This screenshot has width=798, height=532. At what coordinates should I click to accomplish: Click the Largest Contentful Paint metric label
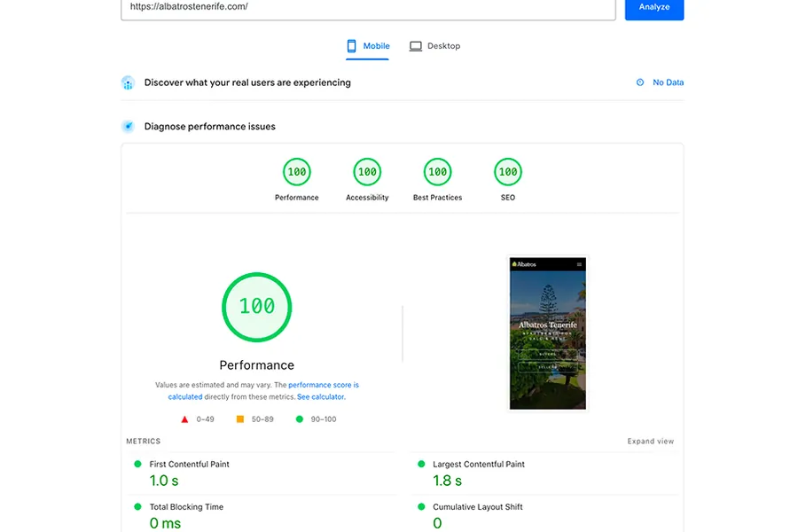tap(479, 465)
